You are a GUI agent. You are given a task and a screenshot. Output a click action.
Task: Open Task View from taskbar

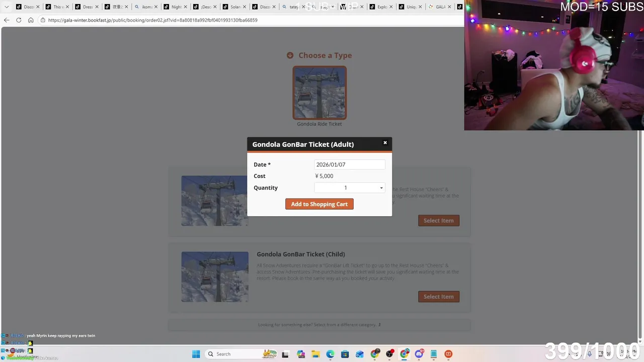(285, 354)
